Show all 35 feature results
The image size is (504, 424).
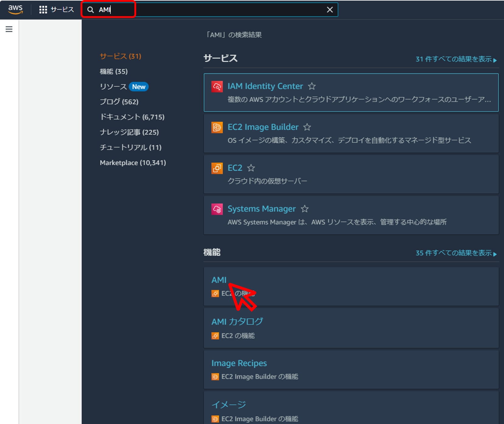[x=454, y=253]
